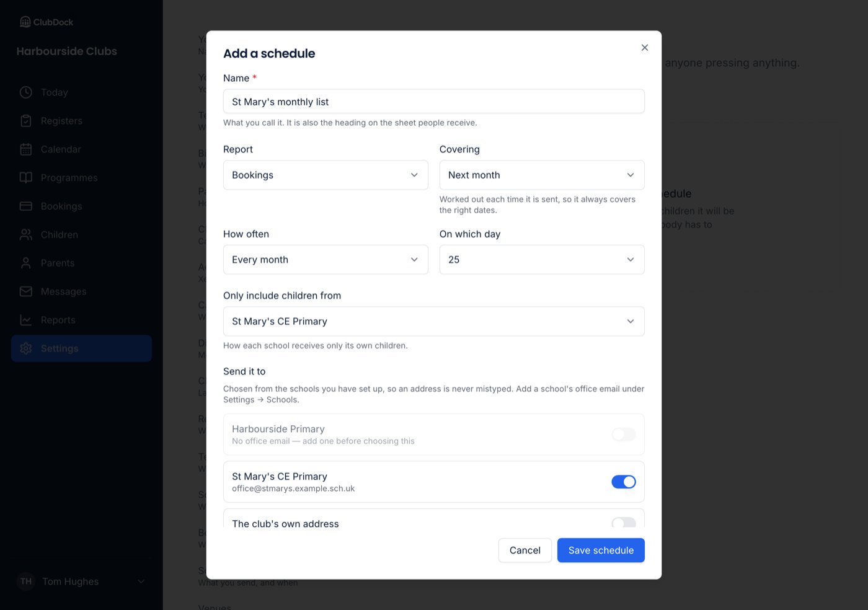
Task: Click the 'Add a schedule' title
Action: coord(269,53)
